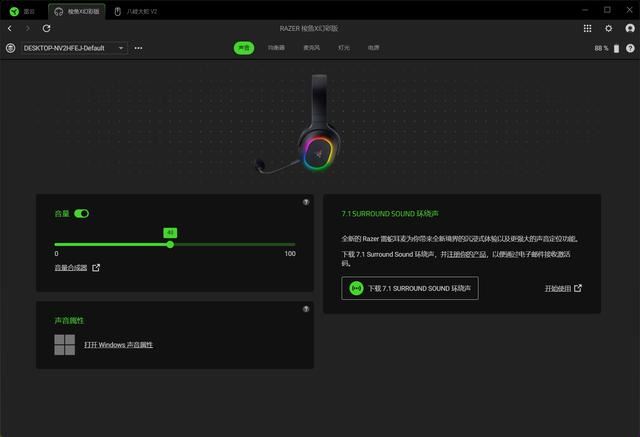
Task: Open the Get Started (开始使用) link
Action: pos(558,288)
